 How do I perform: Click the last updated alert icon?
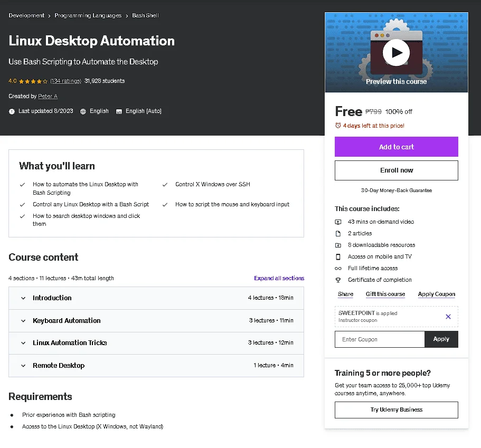(x=12, y=112)
